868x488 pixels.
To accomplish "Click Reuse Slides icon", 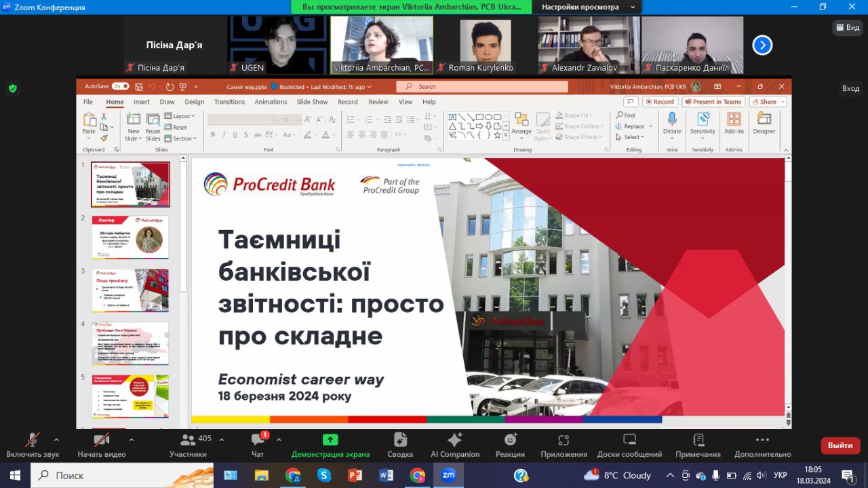I will [x=153, y=119].
